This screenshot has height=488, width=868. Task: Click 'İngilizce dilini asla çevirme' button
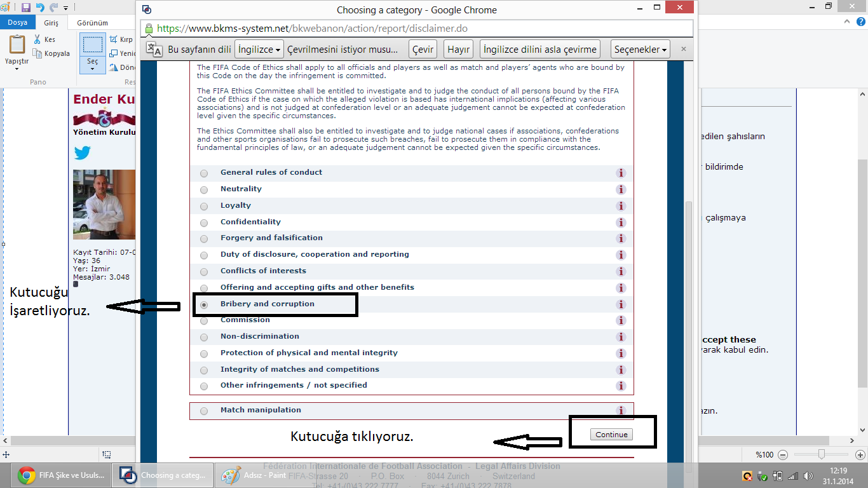[540, 49]
